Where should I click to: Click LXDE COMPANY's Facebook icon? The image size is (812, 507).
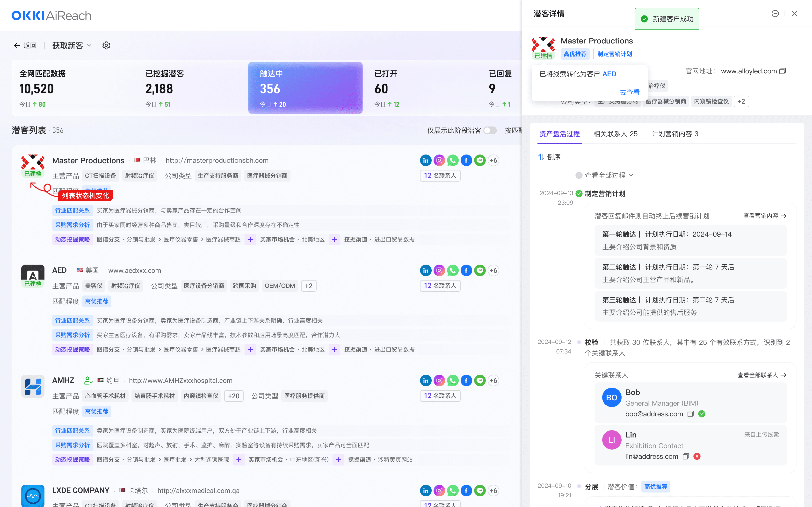pos(466,490)
